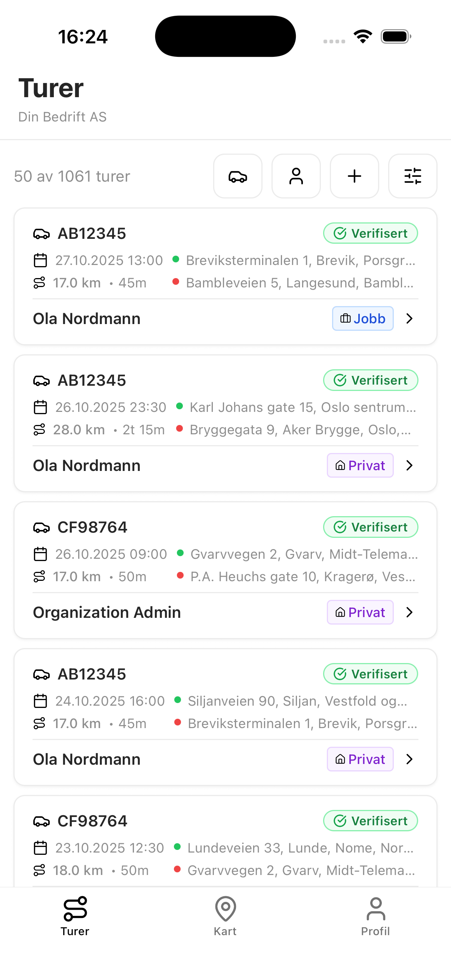Add a new trip with plus icon

354,176
